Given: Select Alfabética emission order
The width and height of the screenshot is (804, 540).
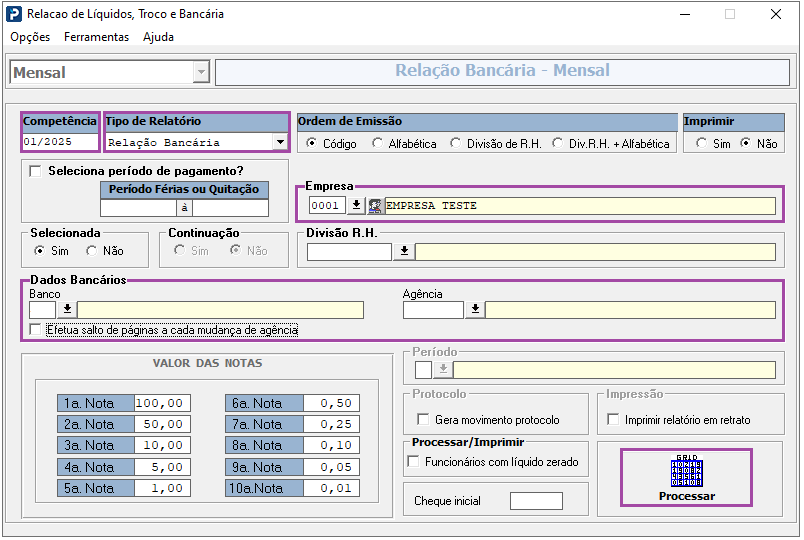Looking at the screenshot, I should 378,144.
